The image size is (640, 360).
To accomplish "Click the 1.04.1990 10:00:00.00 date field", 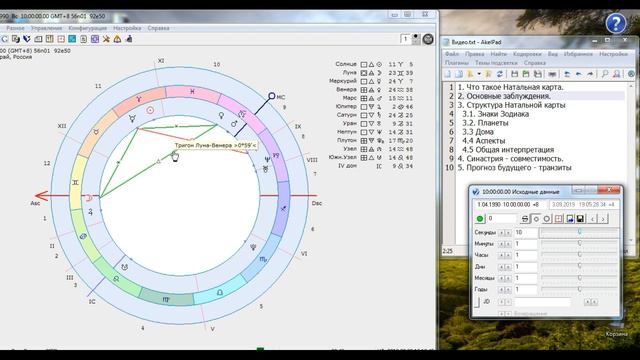I will pos(511,204).
